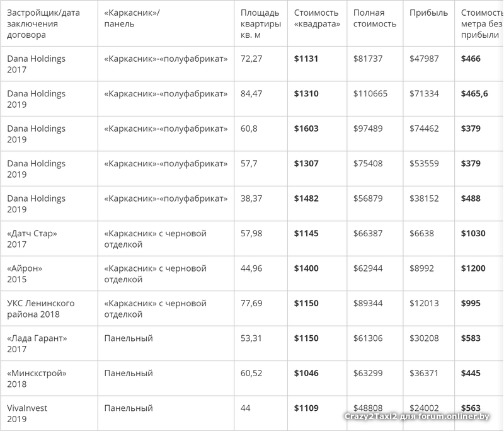
Task: Select the «Лада Гарант» 2017 developer cell
Action: coord(37,343)
